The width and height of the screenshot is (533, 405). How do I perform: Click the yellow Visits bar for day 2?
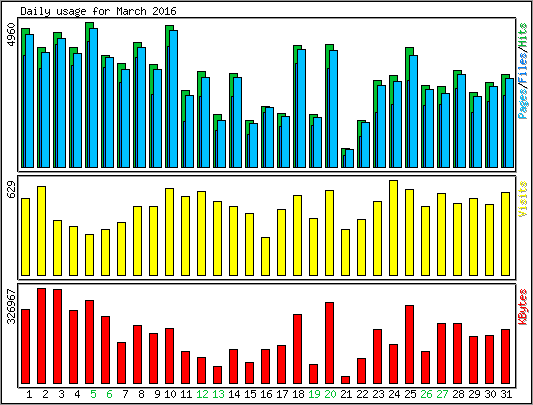[x=41, y=231]
